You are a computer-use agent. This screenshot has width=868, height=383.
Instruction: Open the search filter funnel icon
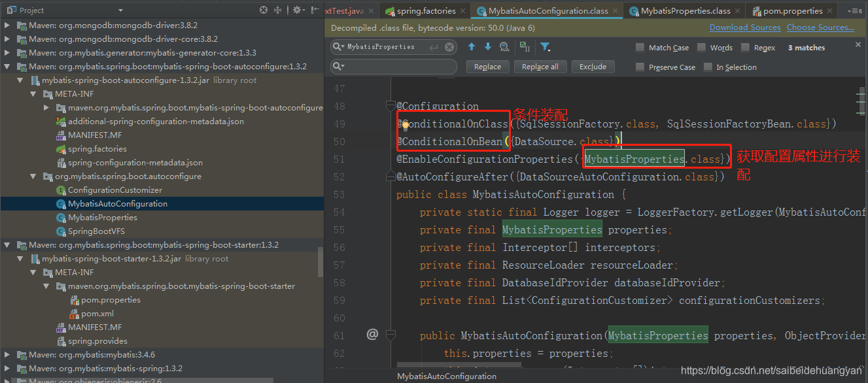point(545,47)
